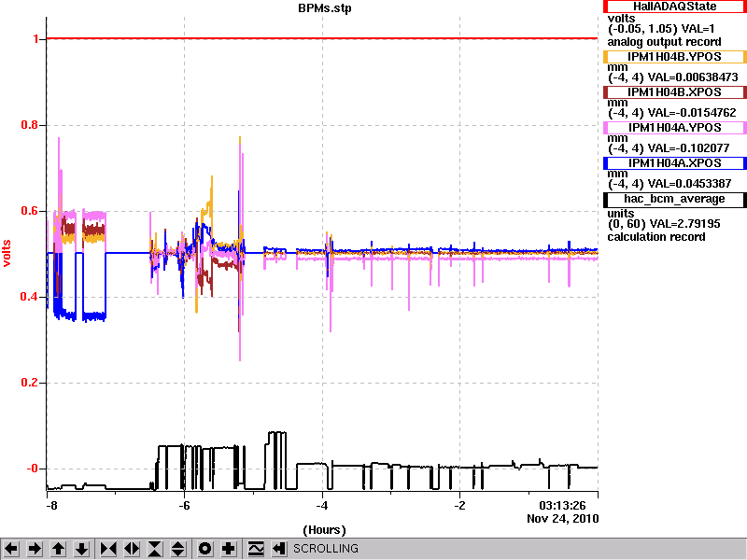This screenshot has width=747, height=560.
Task: Click the 'Nov 24, 2010' date label
Action: click(x=563, y=519)
